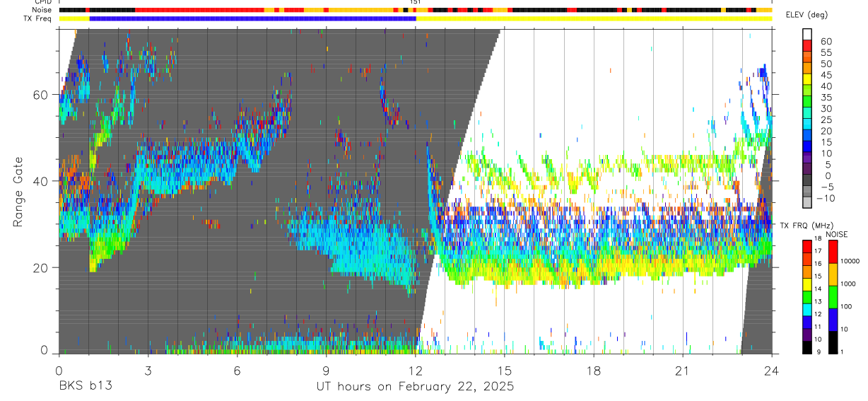This screenshot has height=401, width=868.
Task: Click the '40' tick on Range Gate axis
Action: coord(41,181)
